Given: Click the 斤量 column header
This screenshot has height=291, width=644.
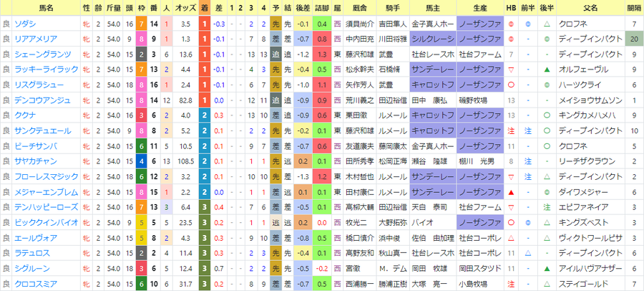Looking at the screenshot, I should pyautogui.click(x=113, y=8).
